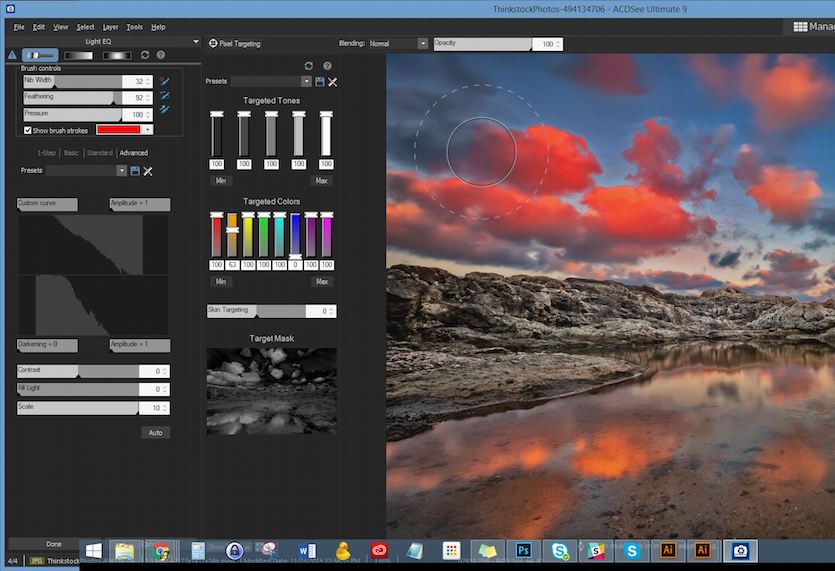The image size is (835, 571).
Task: Click the Light EQ reset icon
Action: pos(145,55)
